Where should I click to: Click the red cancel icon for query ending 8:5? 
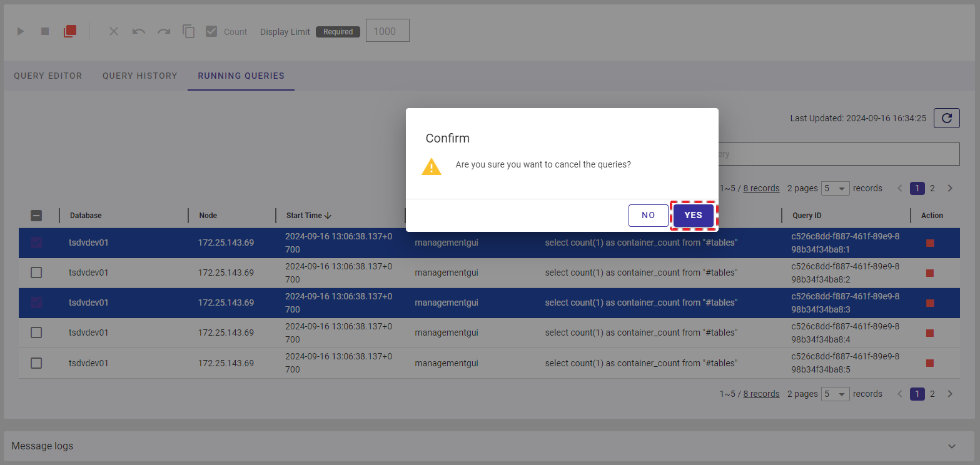930,363
